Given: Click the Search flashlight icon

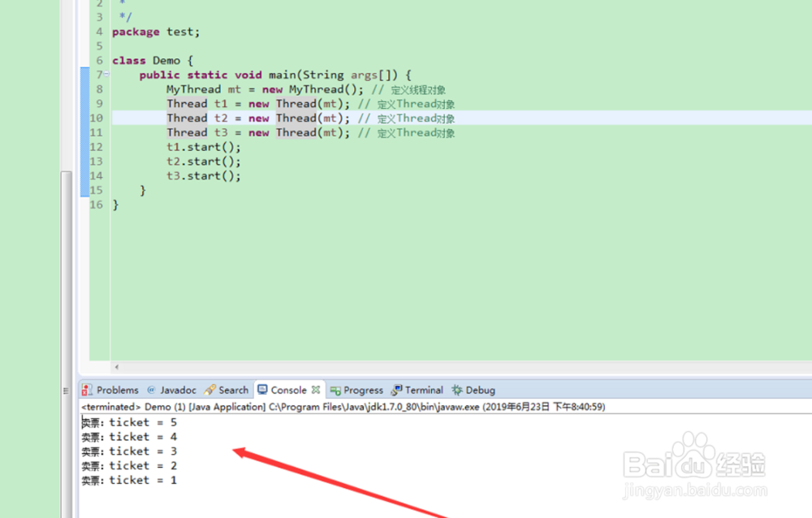Looking at the screenshot, I should tap(209, 390).
